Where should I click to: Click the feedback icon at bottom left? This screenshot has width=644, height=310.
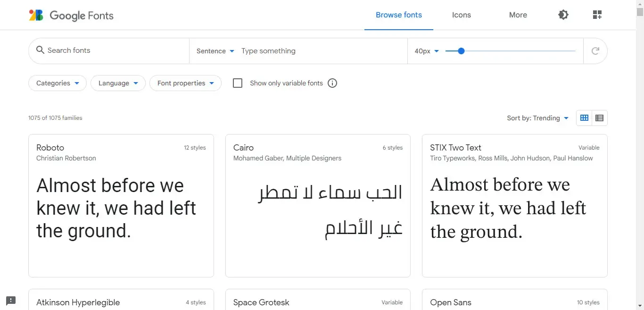pyautogui.click(x=11, y=300)
